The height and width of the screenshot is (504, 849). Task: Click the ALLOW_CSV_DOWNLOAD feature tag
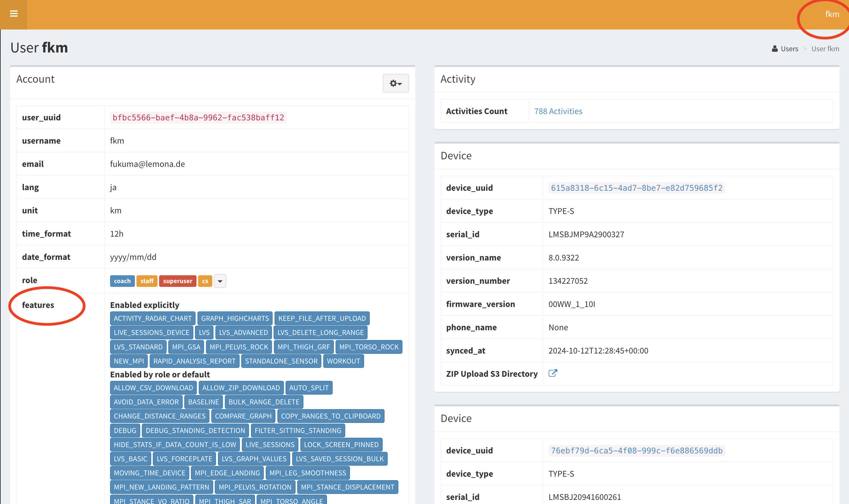(153, 388)
